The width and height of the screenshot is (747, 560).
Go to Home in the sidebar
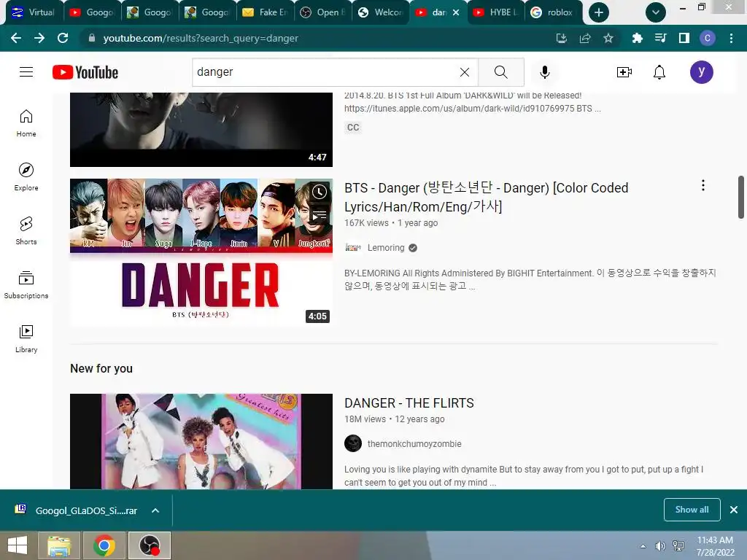26,122
